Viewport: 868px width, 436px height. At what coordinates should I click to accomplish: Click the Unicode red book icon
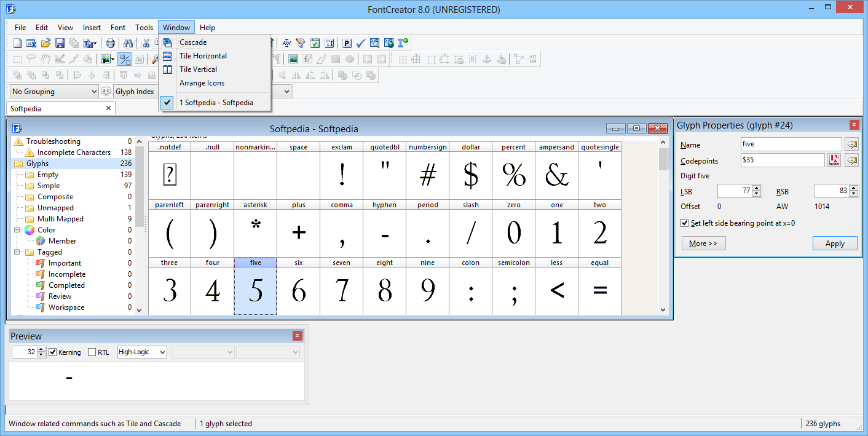834,161
